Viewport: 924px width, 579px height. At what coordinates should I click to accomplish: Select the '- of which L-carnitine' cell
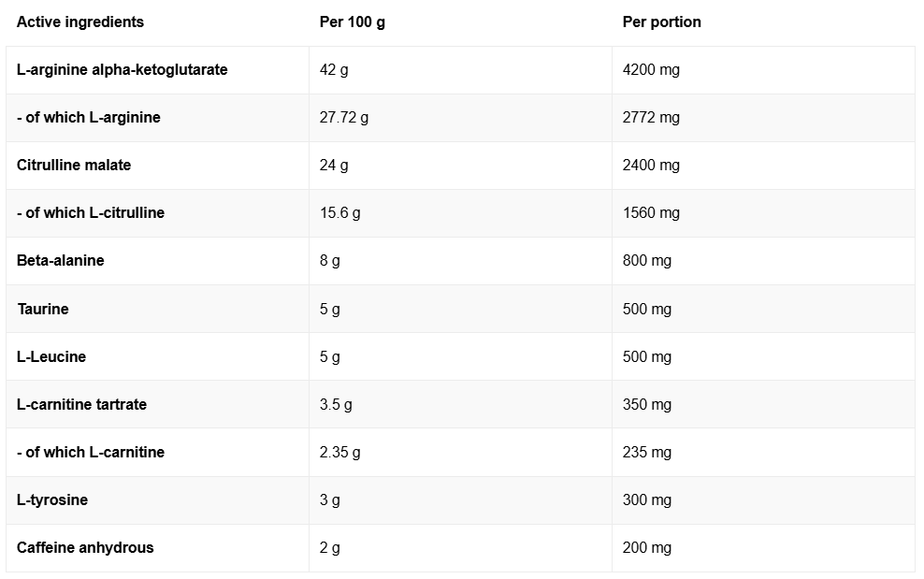(x=91, y=452)
